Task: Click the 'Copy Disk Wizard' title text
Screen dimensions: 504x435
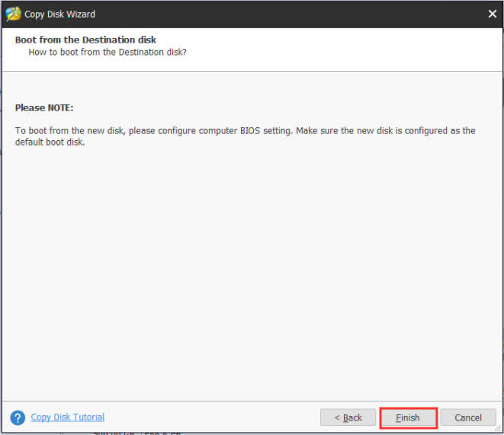Action: [x=59, y=14]
